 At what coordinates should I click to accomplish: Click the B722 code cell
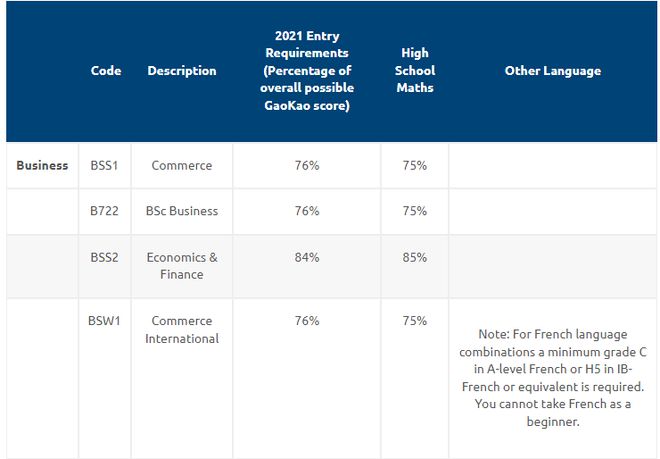104,211
